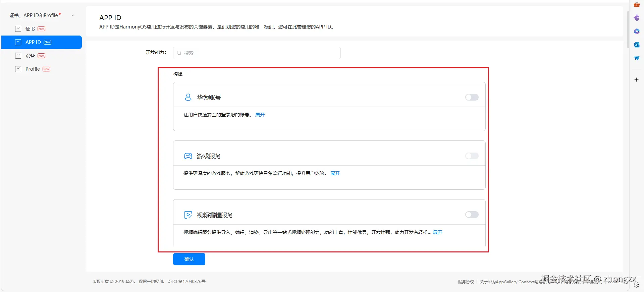The image size is (644, 292).
Task: Enable the 游戏服务 switch
Action: coord(472,156)
